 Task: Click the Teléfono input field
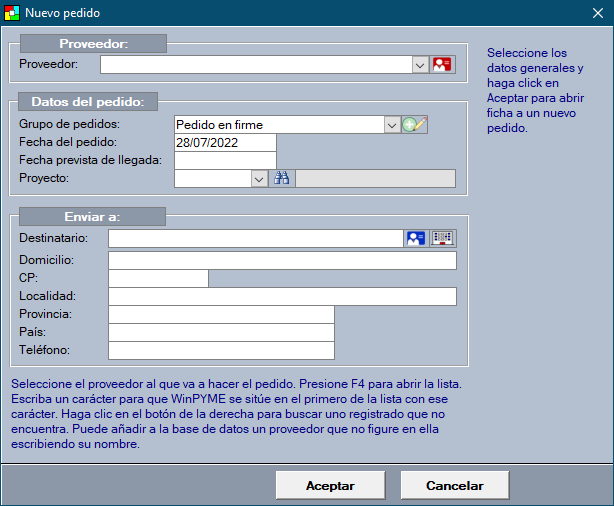tap(220, 350)
